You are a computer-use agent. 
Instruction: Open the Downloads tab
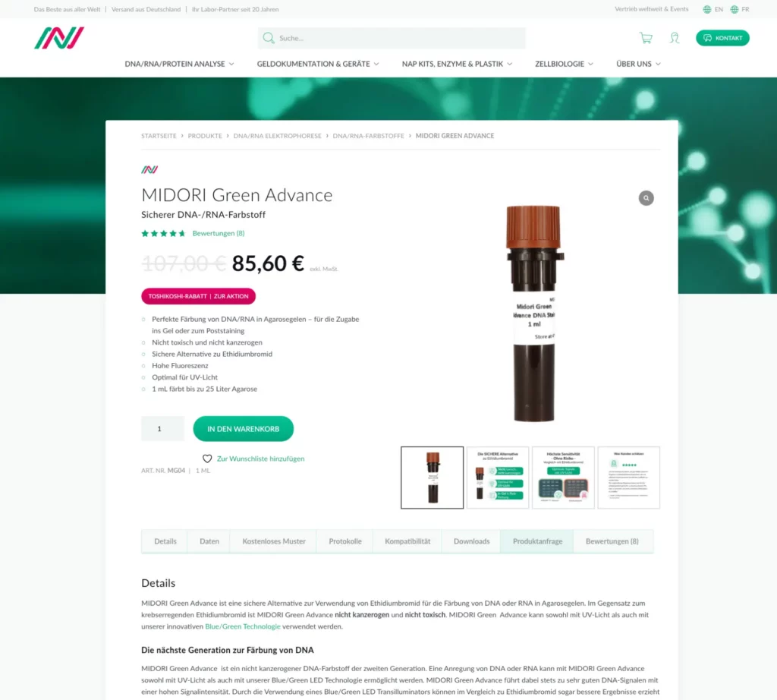(471, 541)
